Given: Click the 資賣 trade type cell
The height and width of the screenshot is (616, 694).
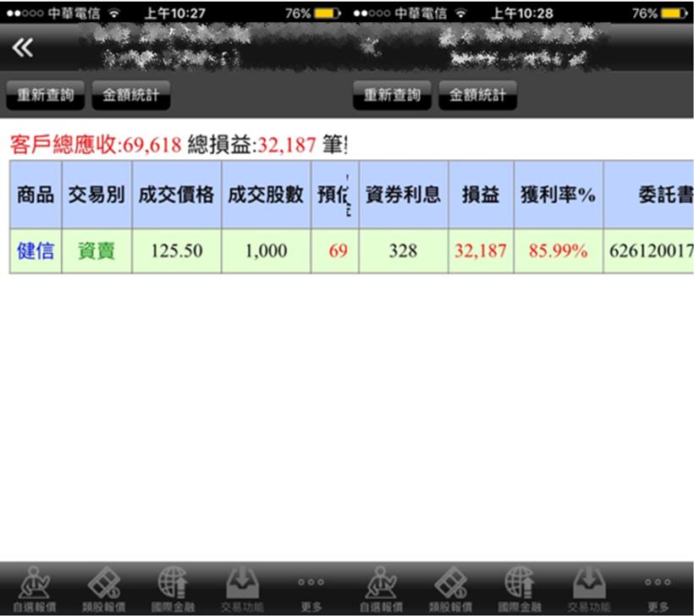Looking at the screenshot, I should (96, 251).
